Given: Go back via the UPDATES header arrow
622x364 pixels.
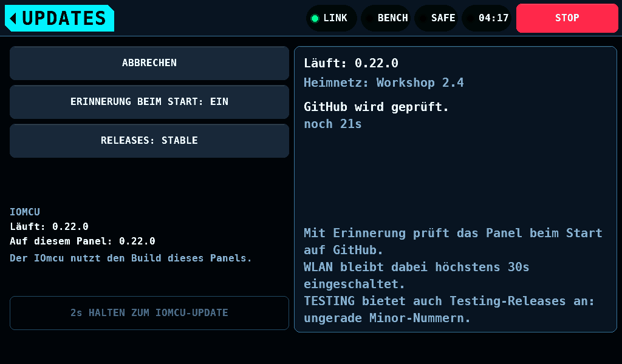Looking at the screenshot, I should pyautogui.click(x=60, y=18).
